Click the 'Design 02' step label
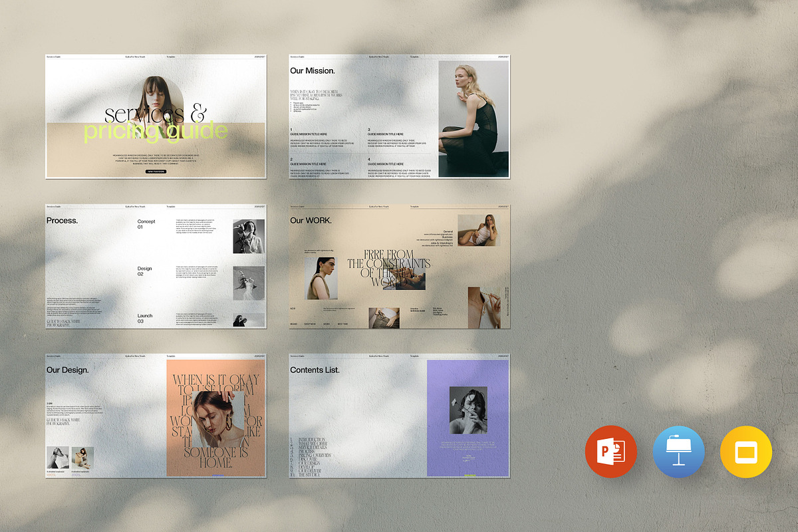The height and width of the screenshot is (532, 798). pyautogui.click(x=145, y=271)
